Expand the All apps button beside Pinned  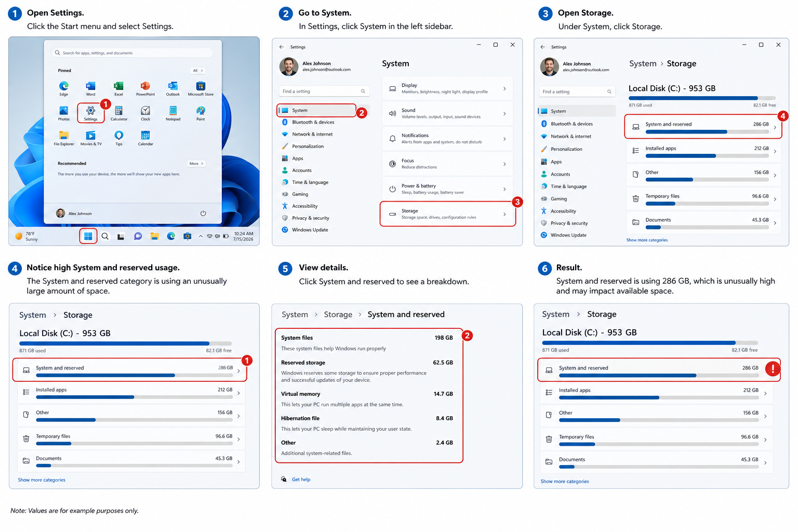[197, 71]
